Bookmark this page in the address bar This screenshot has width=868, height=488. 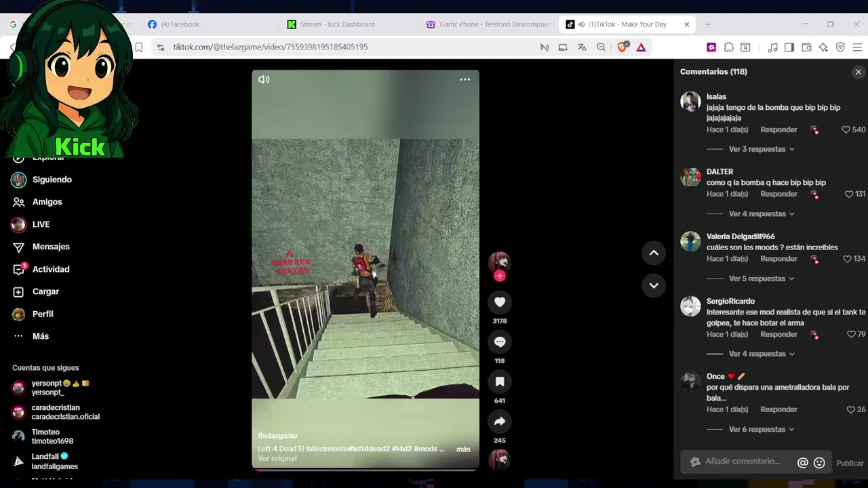coord(138,47)
